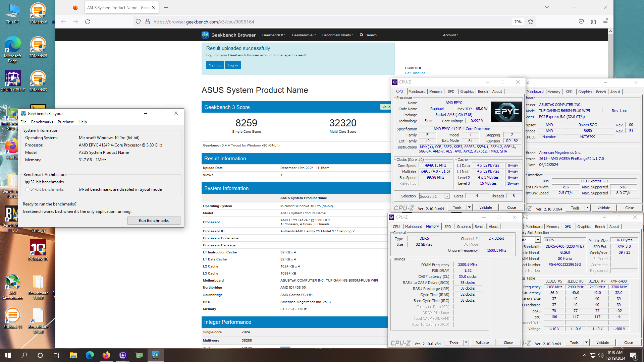This screenshot has height=362, width=644.
Task: Click Geekbench Browser logo
Action: (x=228, y=35)
